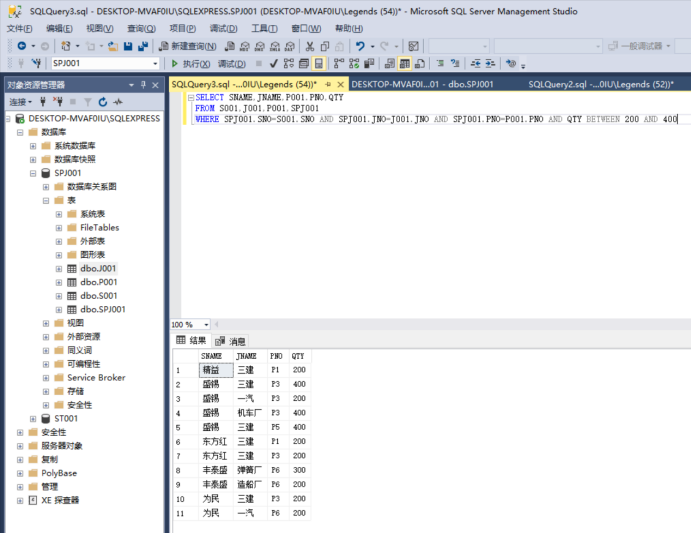The height and width of the screenshot is (533, 692).
Task: Close the SQLQuery3.sql tab
Action: tap(340, 84)
